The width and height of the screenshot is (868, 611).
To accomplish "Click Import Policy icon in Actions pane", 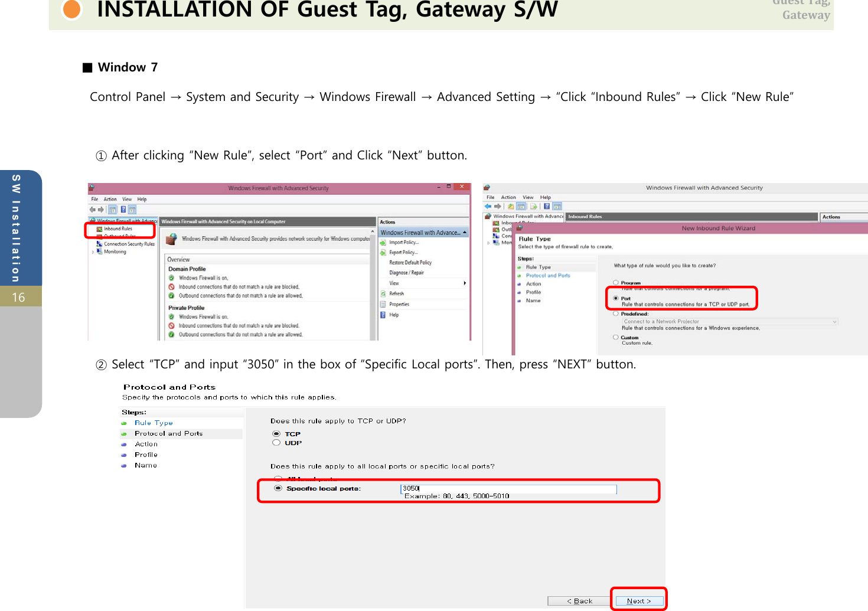I will (383, 243).
